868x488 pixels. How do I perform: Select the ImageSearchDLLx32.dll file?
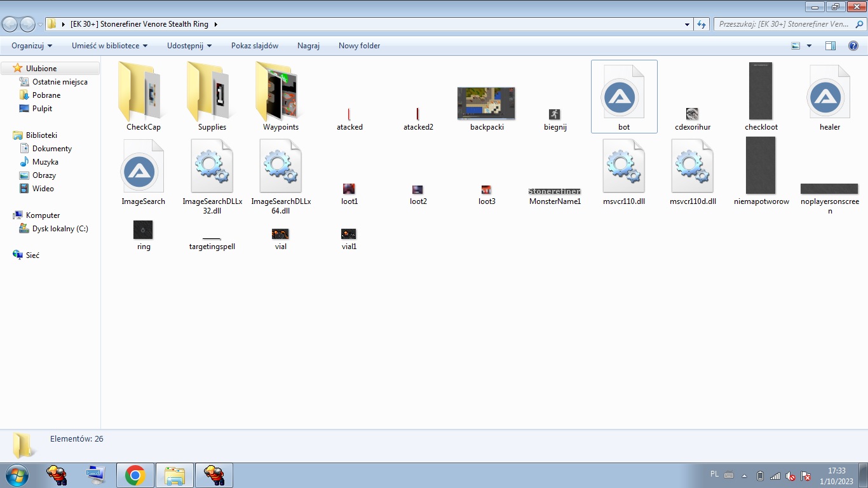(212, 172)
